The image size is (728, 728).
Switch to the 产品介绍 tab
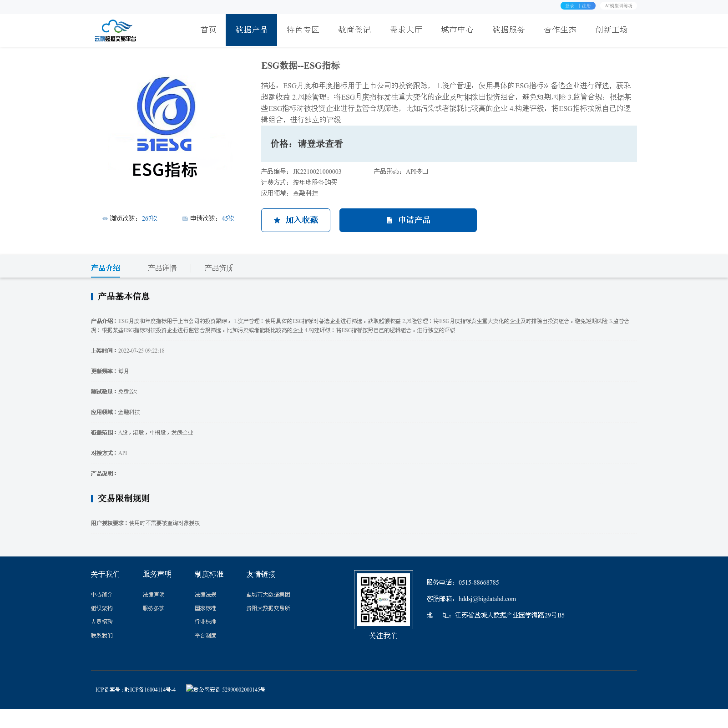[106, 268]
